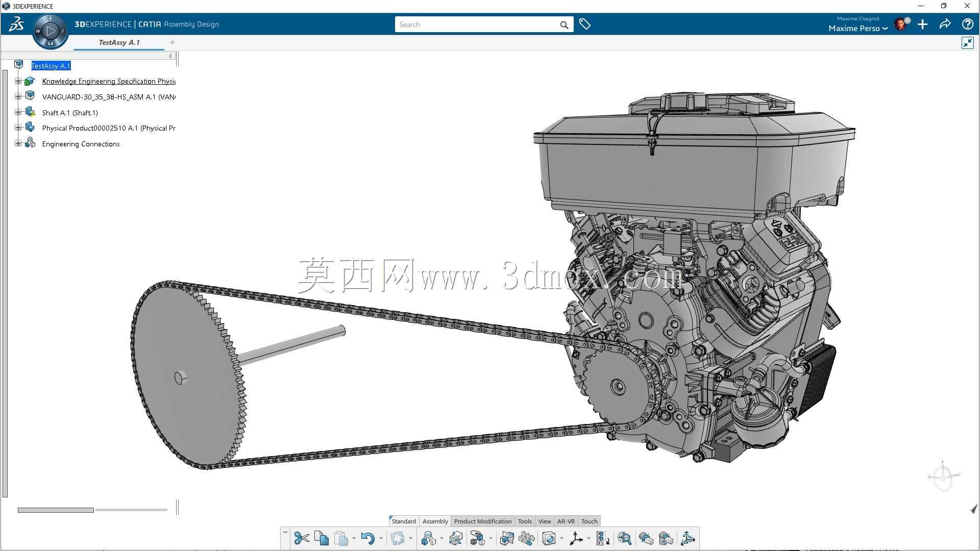Click the view orientation compass in the 3D viewport

(943, 477)
